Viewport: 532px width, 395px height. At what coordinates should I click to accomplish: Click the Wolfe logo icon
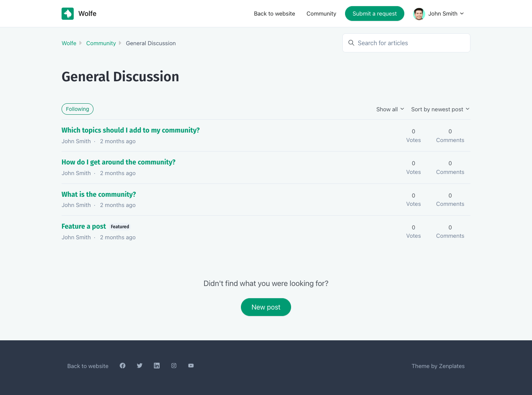[68, 14]
